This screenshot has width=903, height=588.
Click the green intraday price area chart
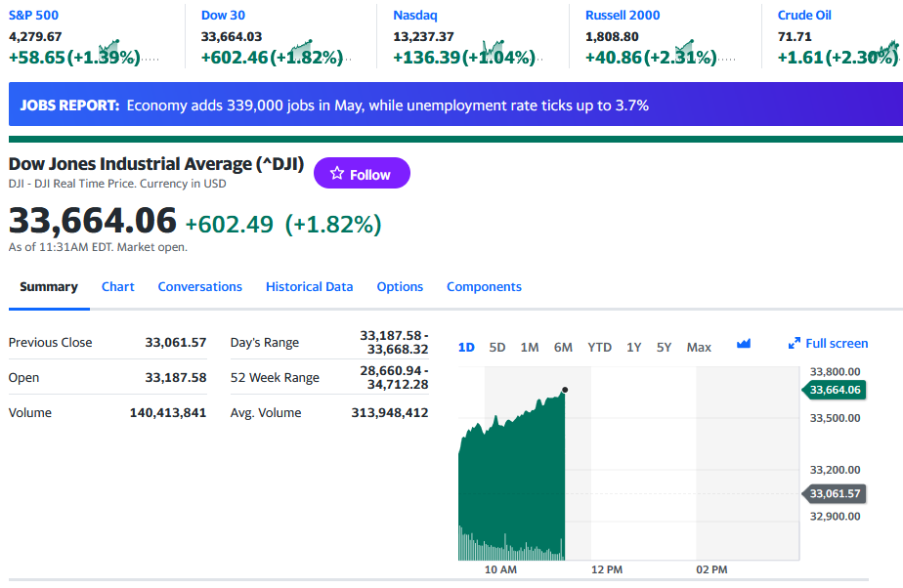pos(511,478)
